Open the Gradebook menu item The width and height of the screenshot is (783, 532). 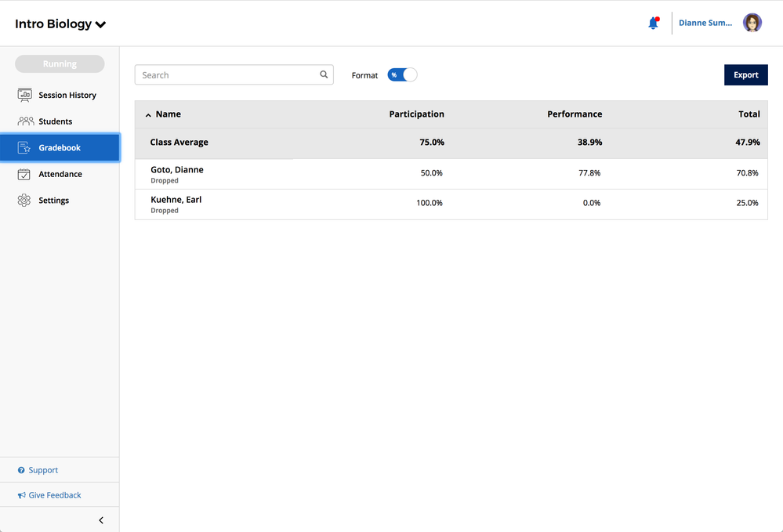60,147
